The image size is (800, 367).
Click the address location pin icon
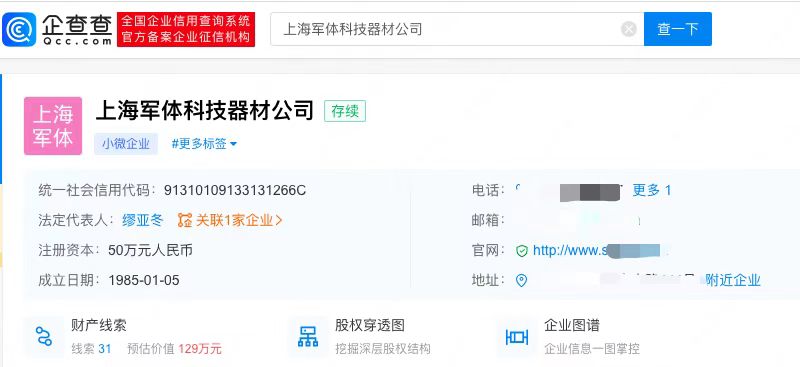click(521, 280)
